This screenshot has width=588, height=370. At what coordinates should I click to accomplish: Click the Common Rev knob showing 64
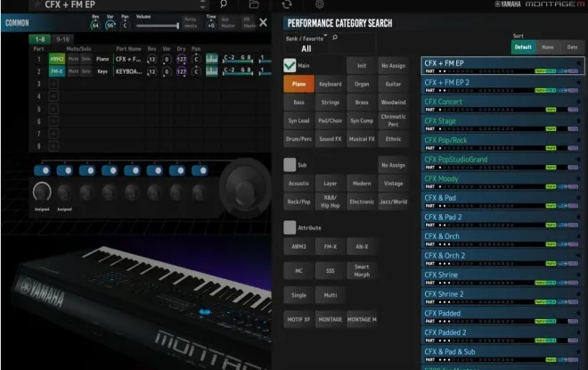[x=95, y=25]
